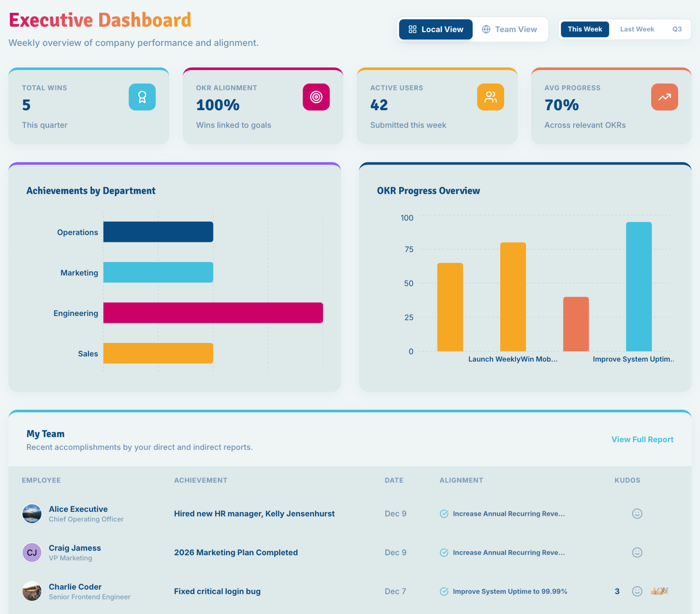This screenshot has height=614, width=700.
Task: Click Craig James's CJ avatar
Action: (x=32, y=552)
